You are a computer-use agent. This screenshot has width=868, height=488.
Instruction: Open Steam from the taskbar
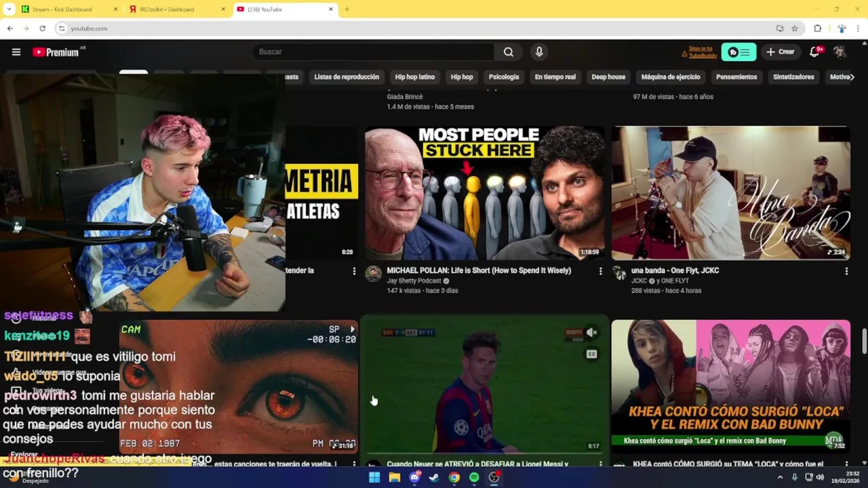click(x=434, y=477)
